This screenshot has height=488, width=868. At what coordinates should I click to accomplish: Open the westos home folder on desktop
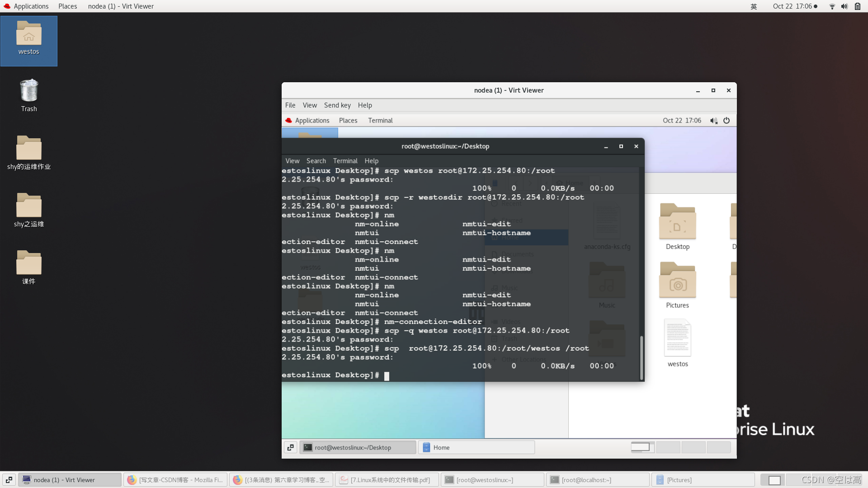[29, 41]
